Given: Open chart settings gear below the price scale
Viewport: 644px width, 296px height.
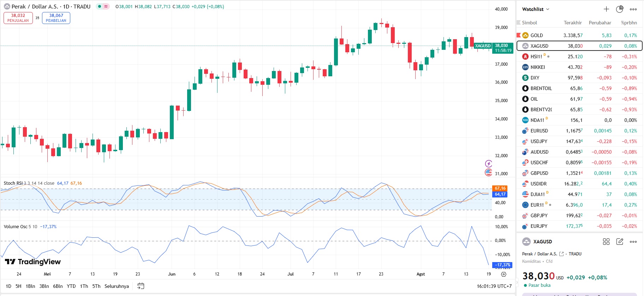Looking at the screenshot, I should (503, 274).
